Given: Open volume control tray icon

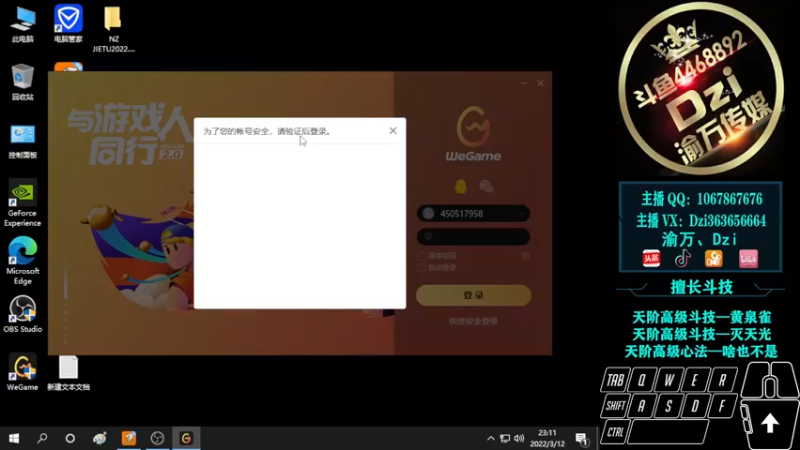Looking at the screenshot, I should (519, 438).
